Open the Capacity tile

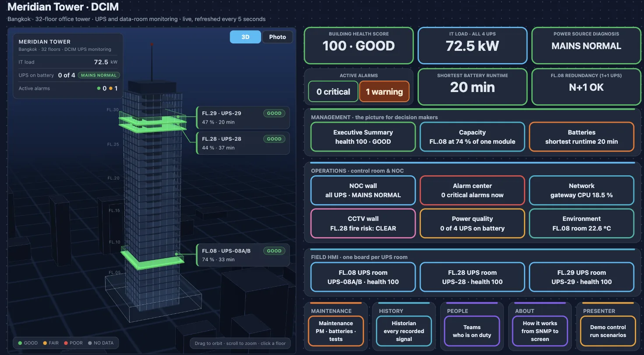472,137
